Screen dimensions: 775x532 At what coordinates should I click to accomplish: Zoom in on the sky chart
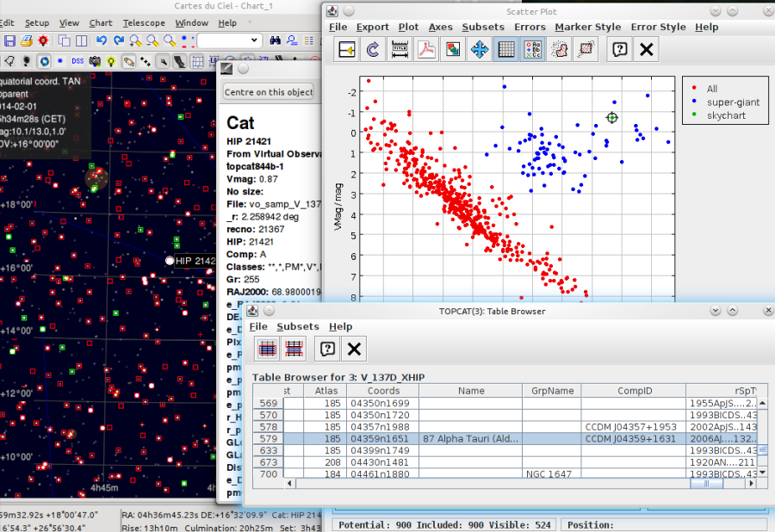tap(135, 40)
